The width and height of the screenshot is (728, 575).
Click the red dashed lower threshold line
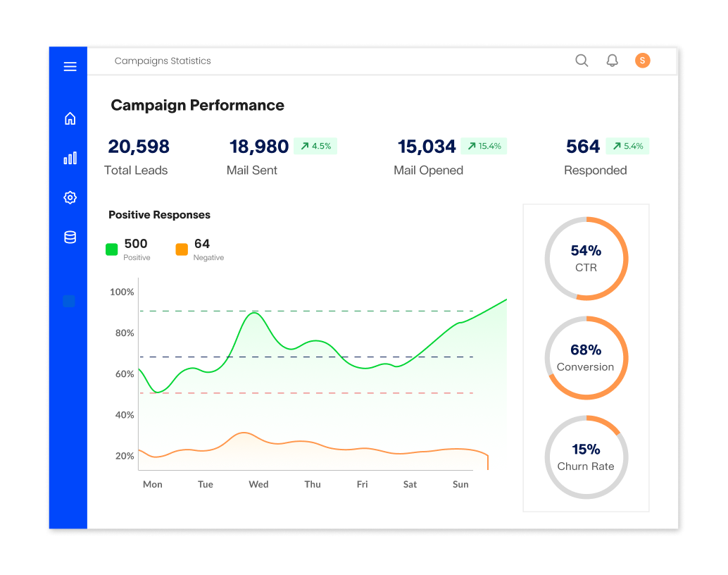pos(306,393)
